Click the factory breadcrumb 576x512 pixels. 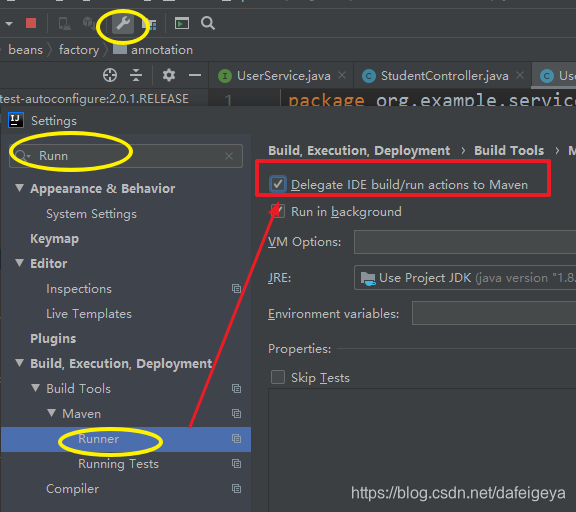coord(79,50)
